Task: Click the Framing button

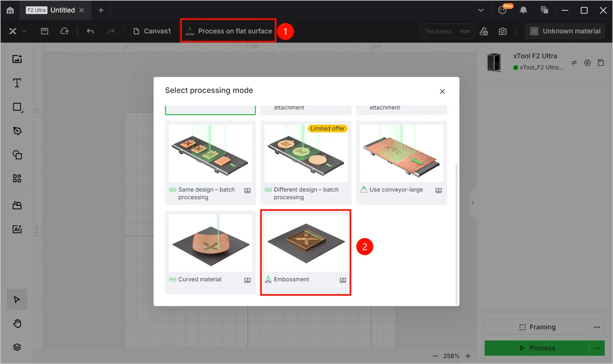Action: pyautogui.click(x=537, y=327)
